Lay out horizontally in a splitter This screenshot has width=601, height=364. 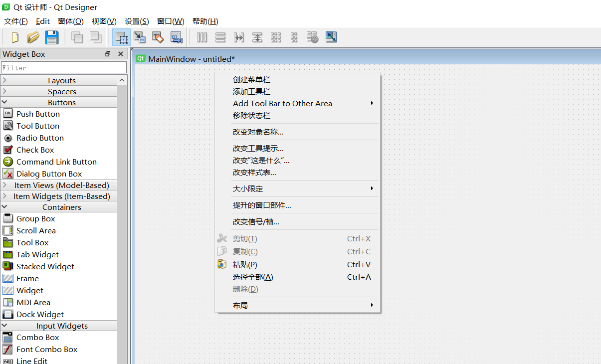[239, 37]
